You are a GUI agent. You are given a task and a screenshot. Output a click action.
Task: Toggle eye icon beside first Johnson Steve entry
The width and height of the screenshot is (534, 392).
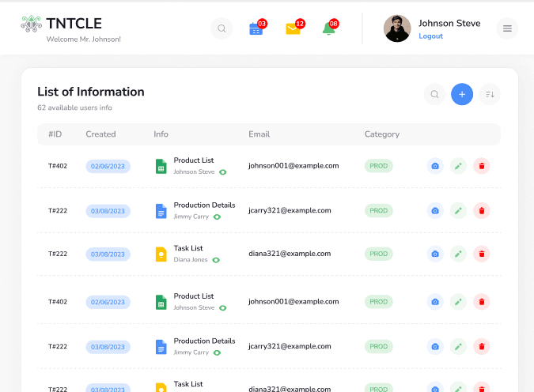coord(223,171)
